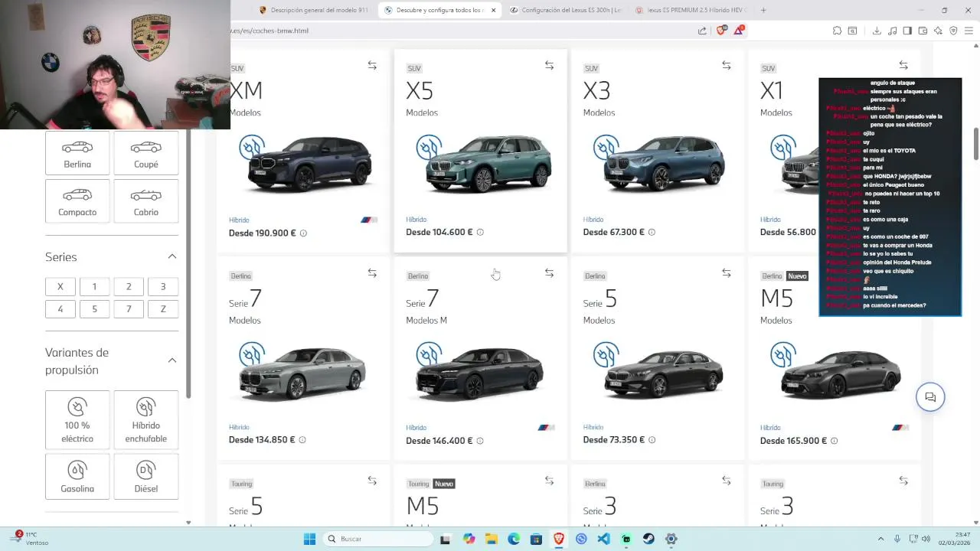This screenshot has width=980, height=551.
Task: Click price info icon next to 190.900 €
Action: [303, 233]
